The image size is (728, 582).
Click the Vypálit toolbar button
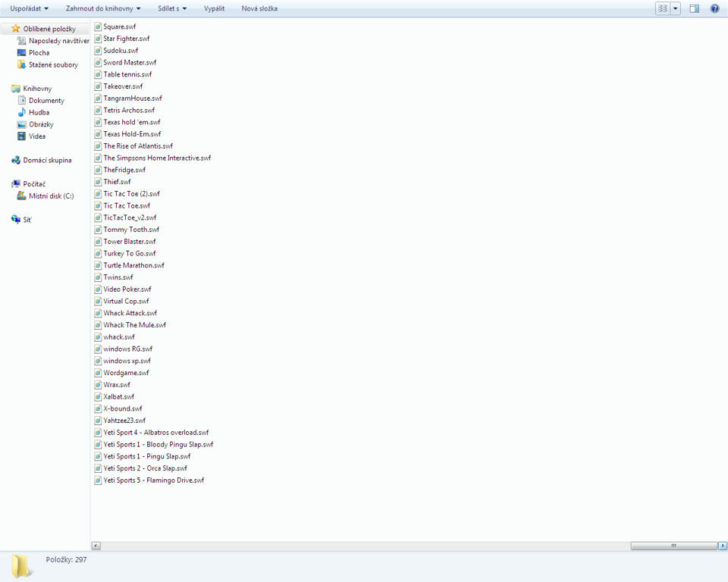214,8
